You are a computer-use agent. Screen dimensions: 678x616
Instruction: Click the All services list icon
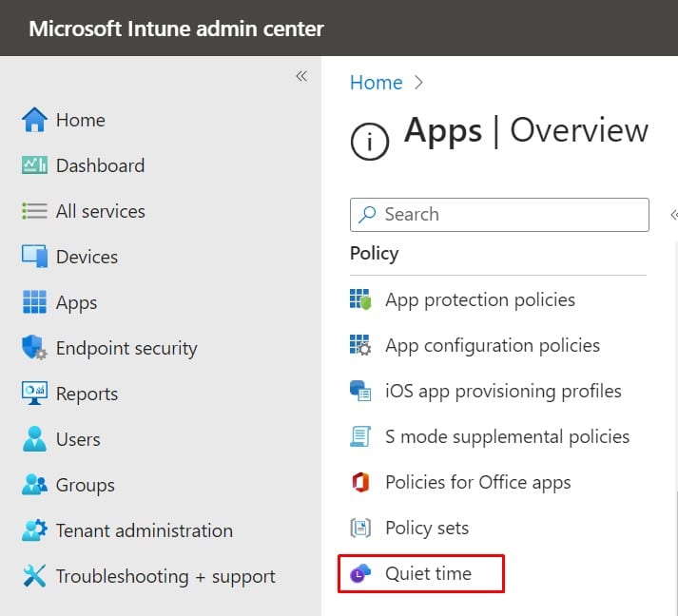(34, 211)
